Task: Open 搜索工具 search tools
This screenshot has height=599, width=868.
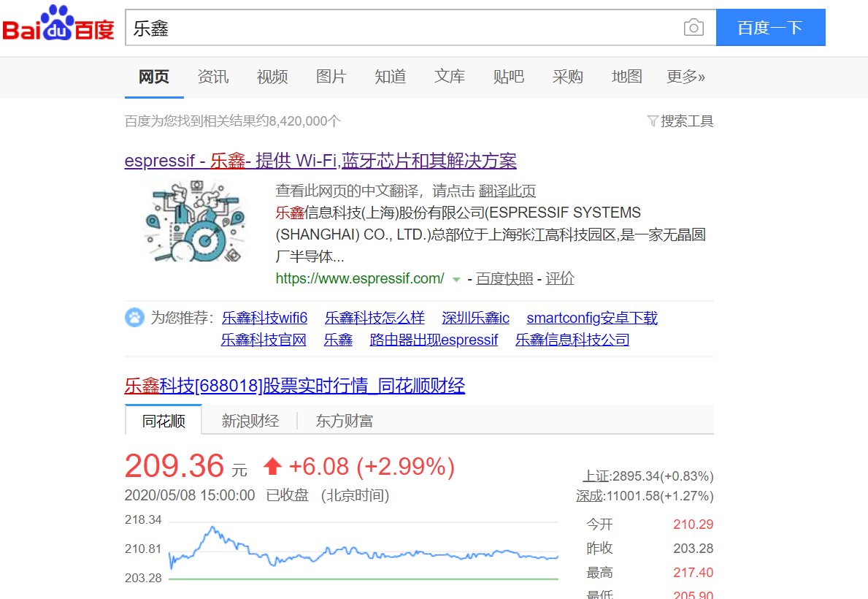Action: pos(687,121)
